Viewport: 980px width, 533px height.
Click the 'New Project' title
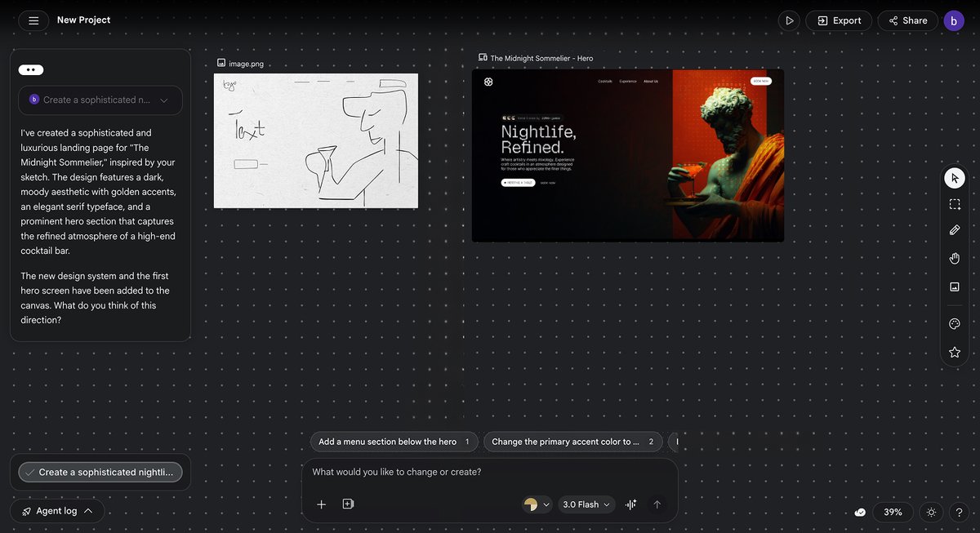click(x=83, y=20)
